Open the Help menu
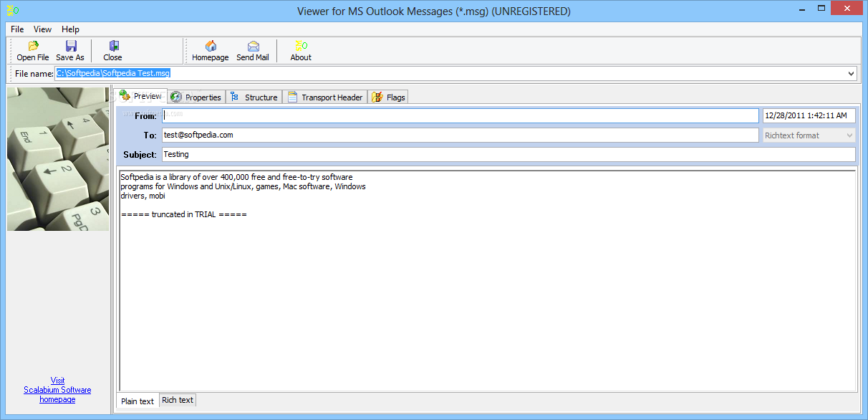 tap(70, 29)
